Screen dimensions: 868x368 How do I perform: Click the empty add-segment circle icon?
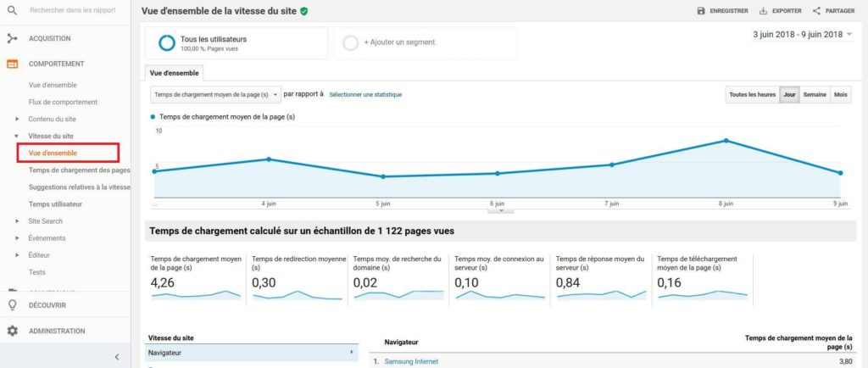click(350, 43)
